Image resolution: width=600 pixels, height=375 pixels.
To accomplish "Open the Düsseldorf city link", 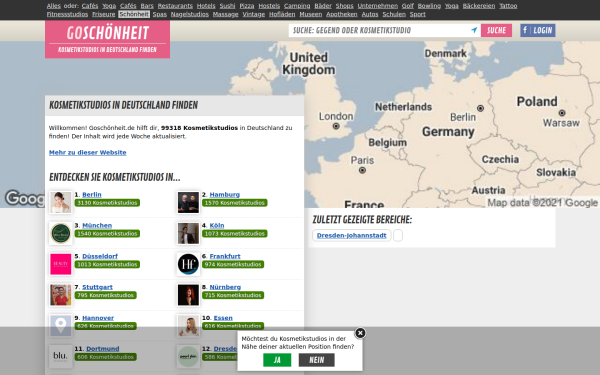I will click(100, 256).
